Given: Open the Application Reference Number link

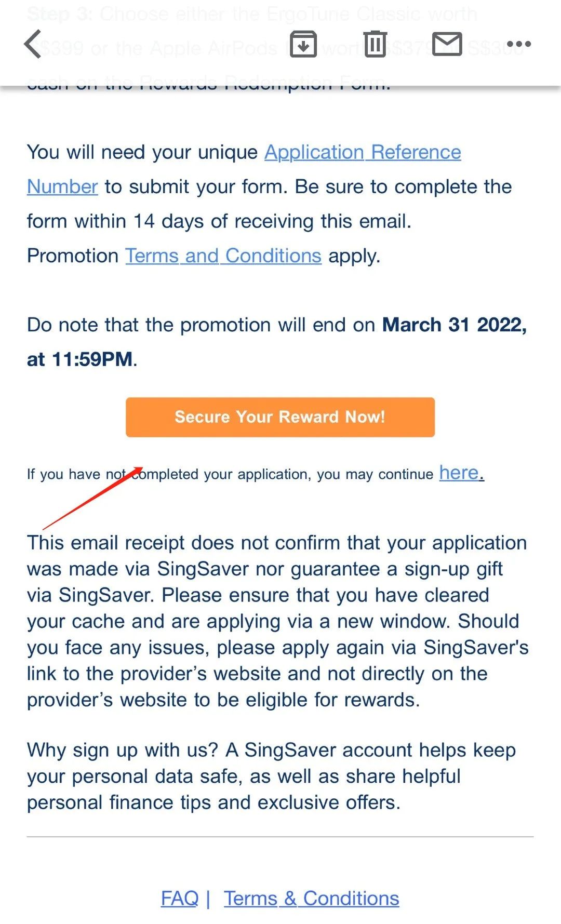Looking at the screenshot, I should coord(363,153).
